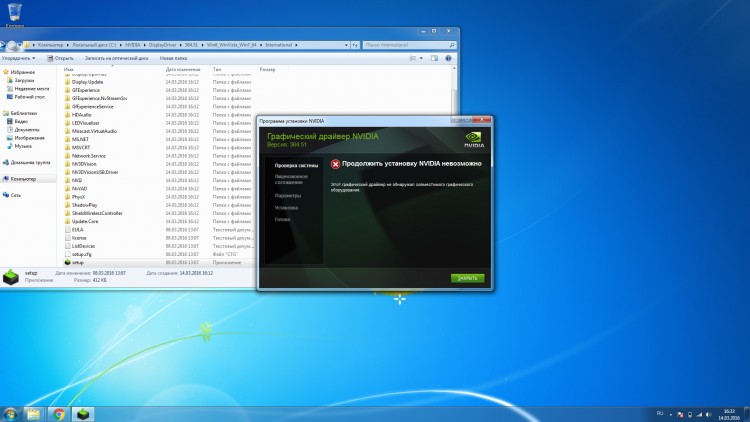Open Упорядочить dropdown in Explorer toolbar

click(x=18, y=58)
